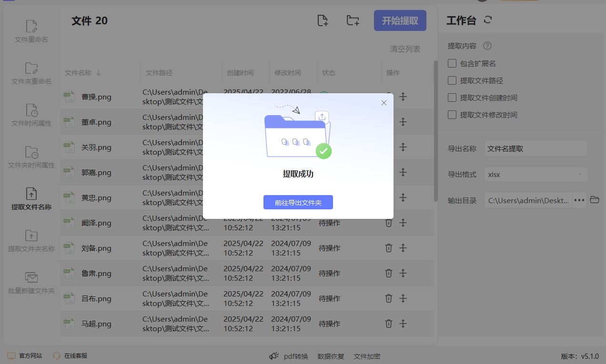This screenshot has height=364, width=606.
Task: Delete the 刘备.png row
Action: (389, 248)
